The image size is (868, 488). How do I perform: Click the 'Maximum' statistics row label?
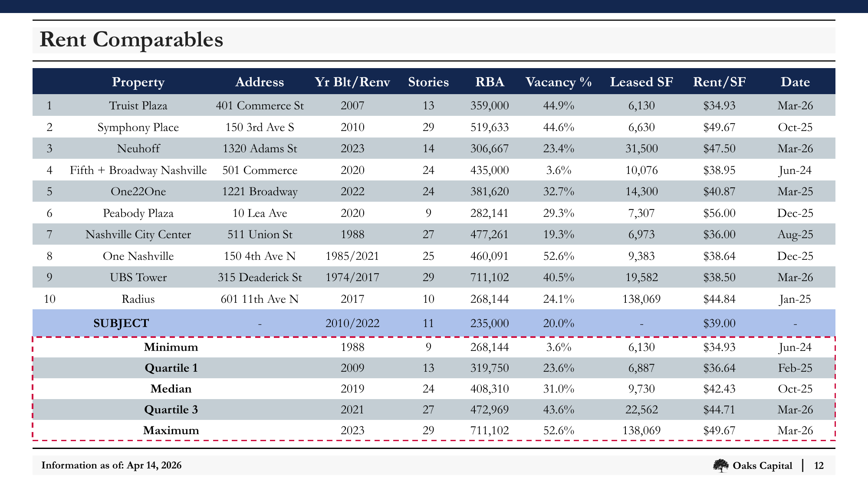coord(171,430)
